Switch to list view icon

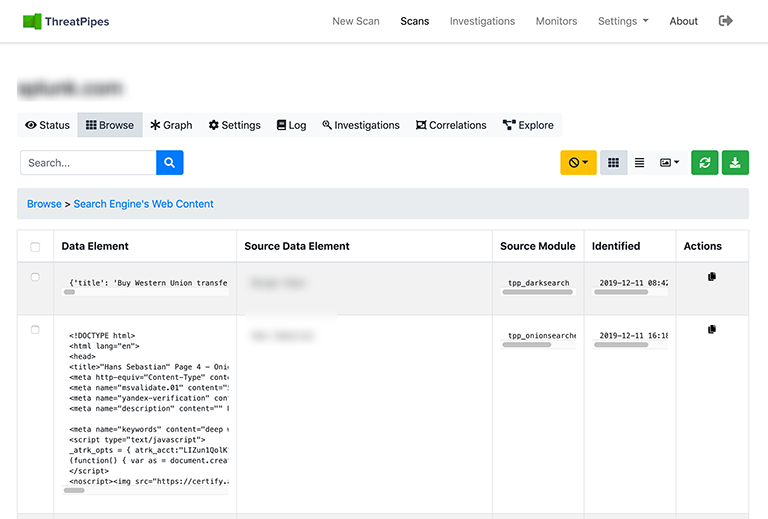pyautogui.click(x=640, y=163)
